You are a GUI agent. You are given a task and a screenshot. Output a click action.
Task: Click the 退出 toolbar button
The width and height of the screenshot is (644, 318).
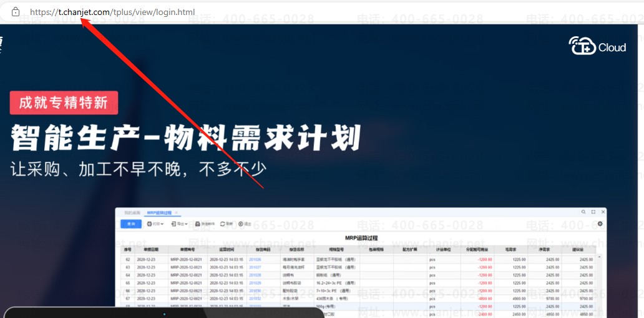(x=245, y=224)
